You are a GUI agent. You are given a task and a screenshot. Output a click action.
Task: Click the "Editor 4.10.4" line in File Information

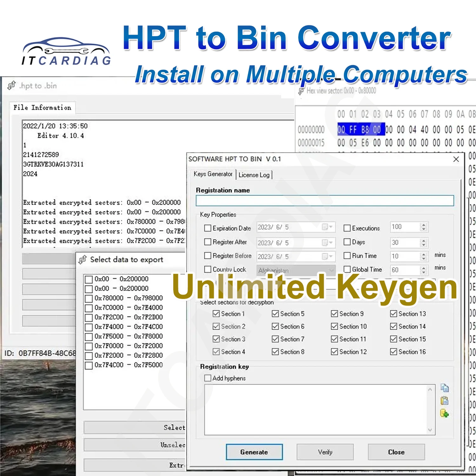[61, 136]
